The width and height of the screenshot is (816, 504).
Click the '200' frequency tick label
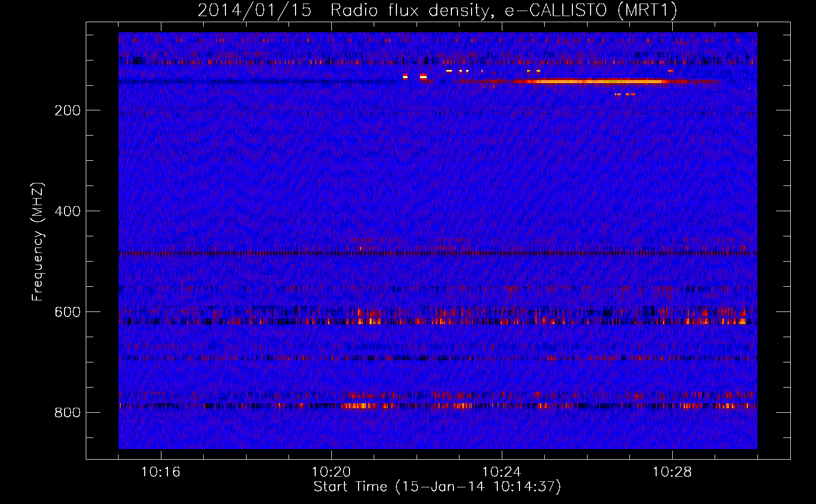pyautogui.click(x=68, y=110)
